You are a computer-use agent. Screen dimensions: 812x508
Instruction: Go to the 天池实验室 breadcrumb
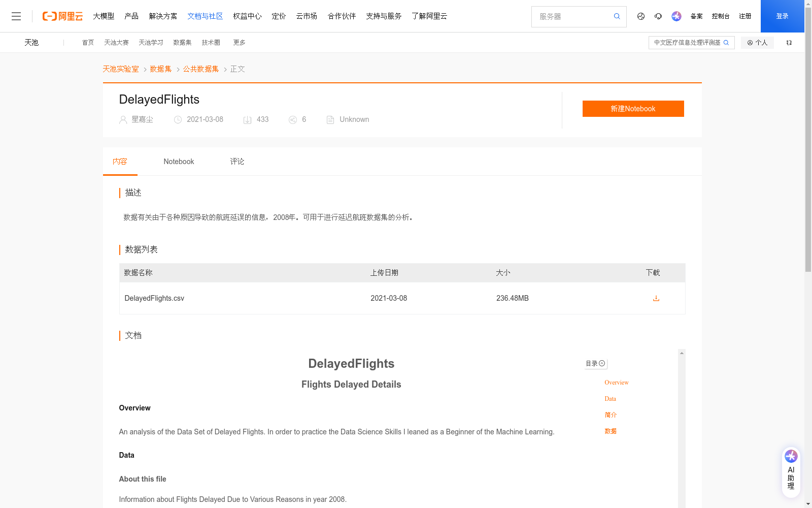click(121, 69)
